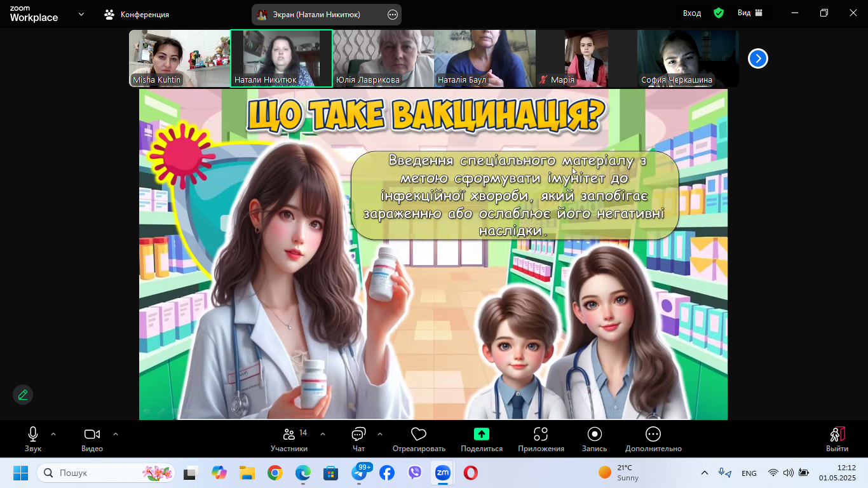Open battery status tray icon
This screenshot has width=868, height=488.
pyautogui.click(x=804, y=473)
